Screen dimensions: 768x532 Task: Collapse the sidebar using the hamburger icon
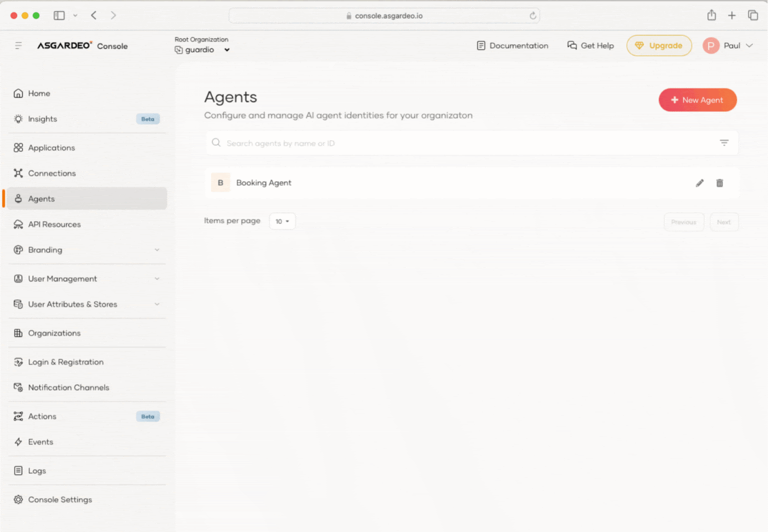18,45
